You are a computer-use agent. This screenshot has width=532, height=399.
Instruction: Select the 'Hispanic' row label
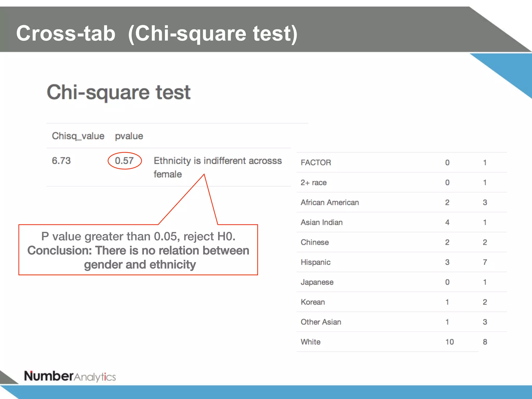[x=316, y=262]
